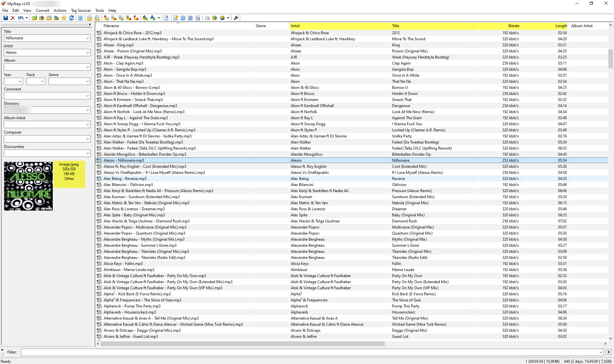Click the Export toolbar icon

[x=176, y=18]
